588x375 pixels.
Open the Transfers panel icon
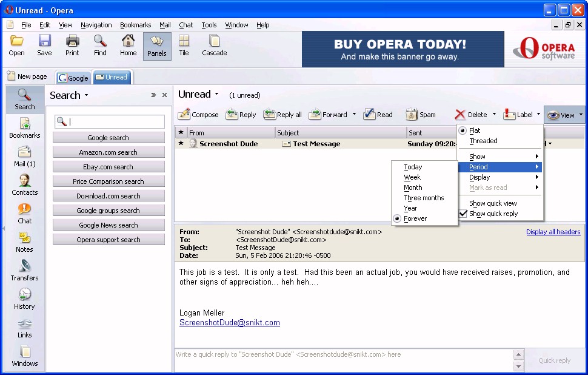(x=24, y=266)
